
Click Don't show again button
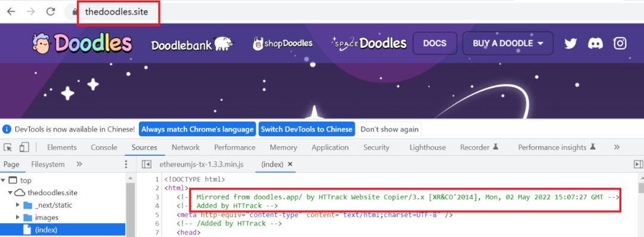389,129
